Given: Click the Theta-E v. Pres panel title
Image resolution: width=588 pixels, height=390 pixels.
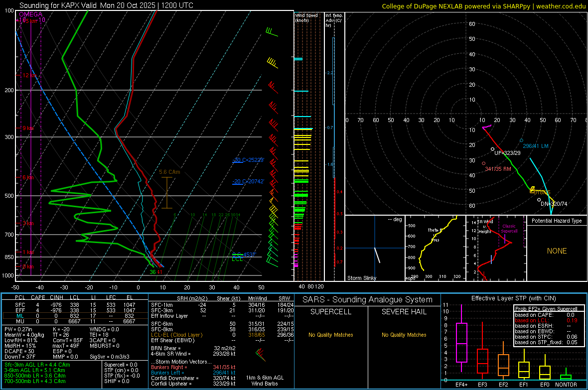Looking at the screenshot, I should [x=435, y=235].
